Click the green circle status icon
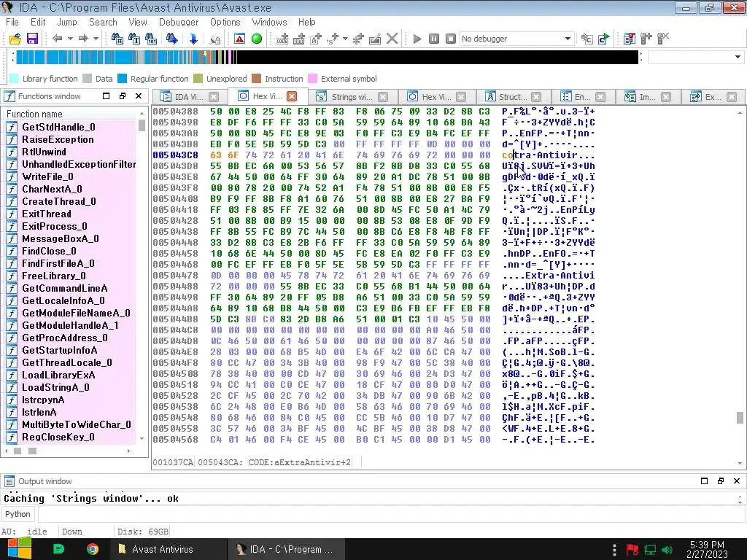Viewport: 747px width, 560px height. [x=257, y=39]
